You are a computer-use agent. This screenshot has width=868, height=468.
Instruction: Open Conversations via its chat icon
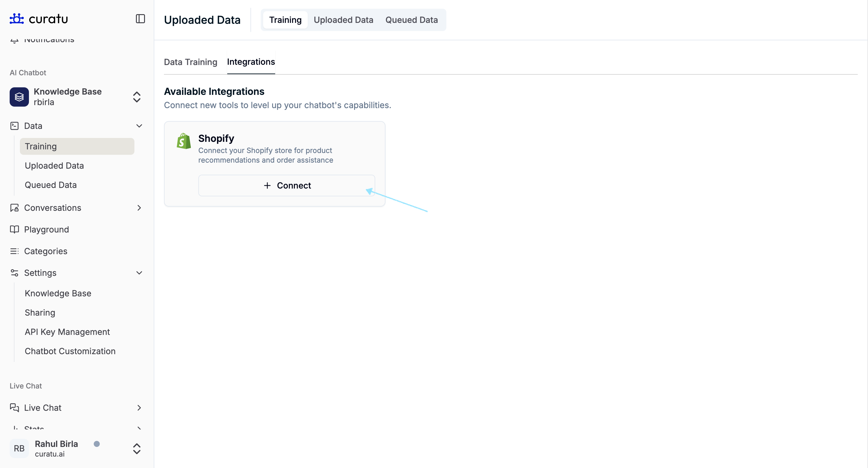[x=14, y=208]
